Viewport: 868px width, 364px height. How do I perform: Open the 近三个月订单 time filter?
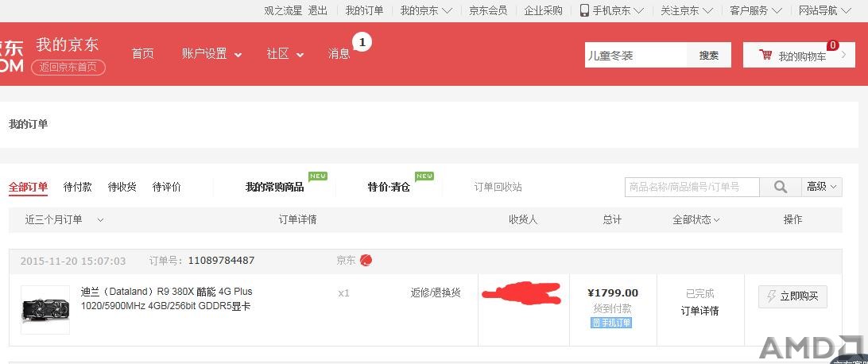64,219
